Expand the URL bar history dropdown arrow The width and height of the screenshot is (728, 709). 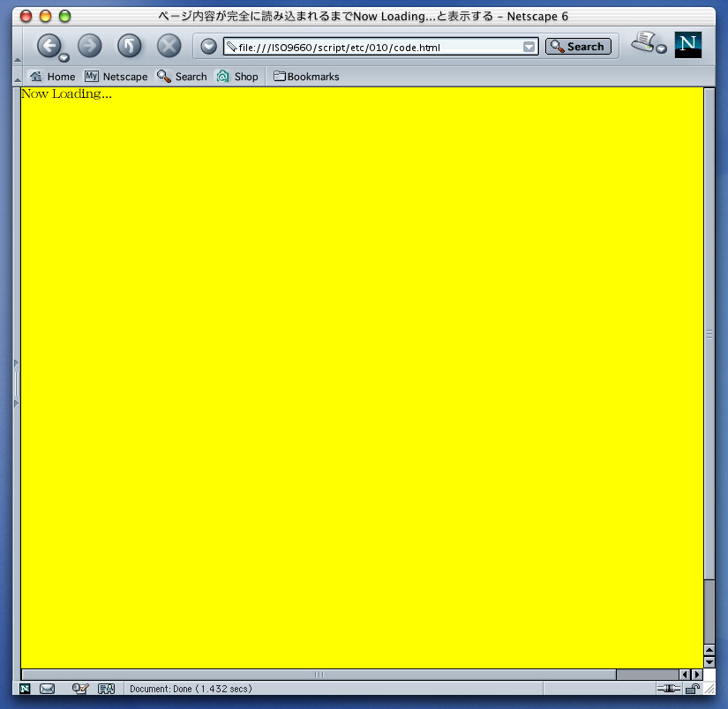pos(529,47)
